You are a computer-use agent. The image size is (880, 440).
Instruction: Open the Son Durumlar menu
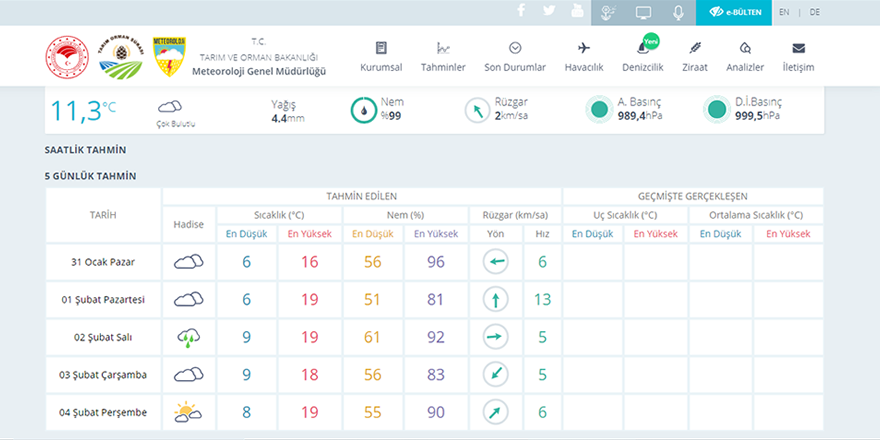pos(515,57)
